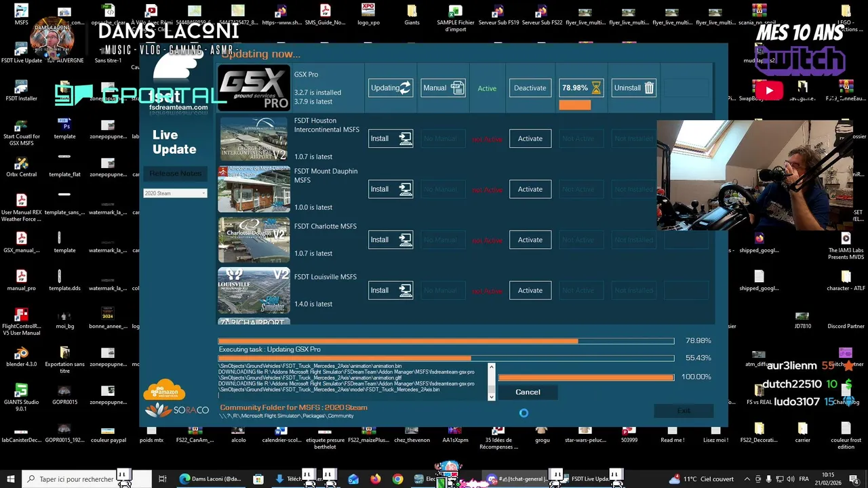Viewport: 868px width, 488px height.
Task: Click the log scrollbar up arrow
Action: click(492, 368)
